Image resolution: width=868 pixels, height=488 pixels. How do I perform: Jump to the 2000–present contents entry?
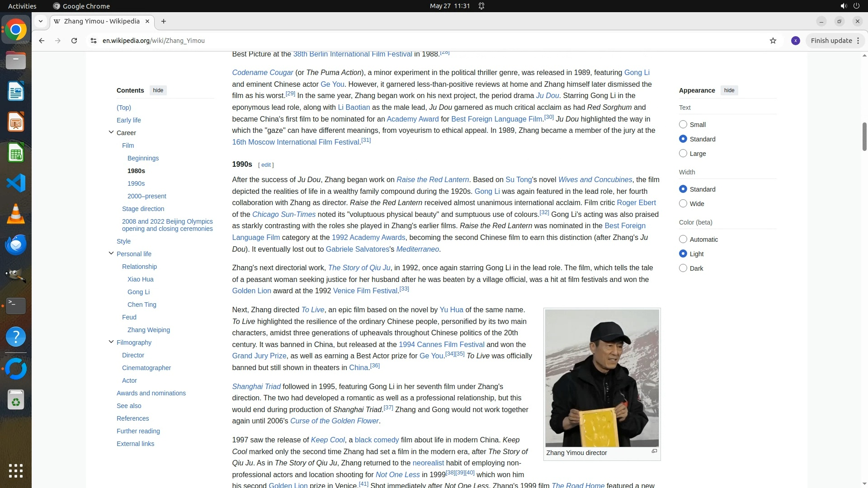(x=146, y=196)
